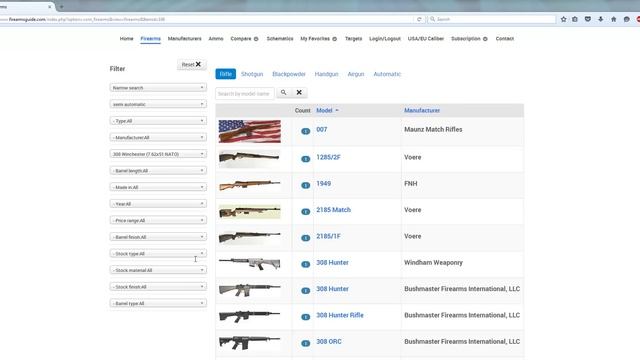This screenshot has height=360, width=640.
Task: Open the Narrow search dropdown
Action: point(158,88)
